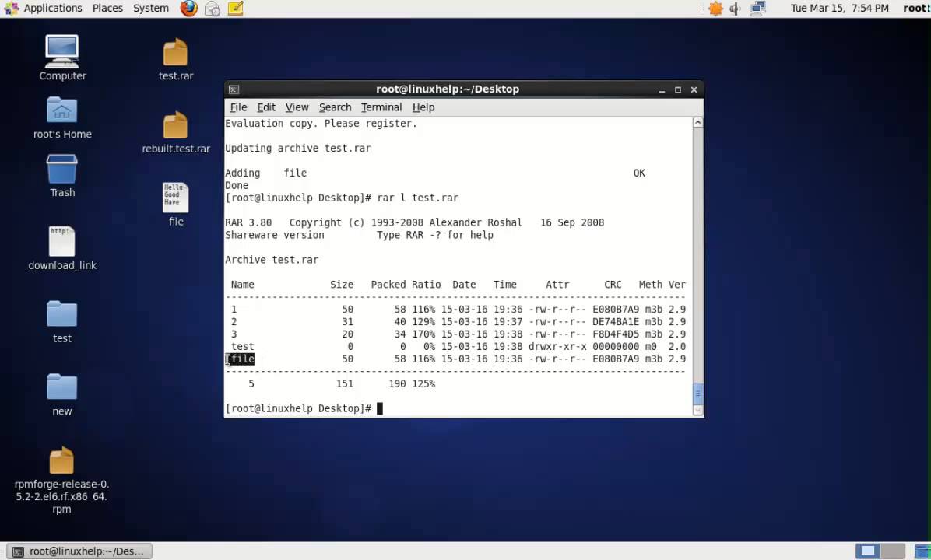Screen dimensions: 931x560
Task: Click the clock showing Tue Mar 15, 7:54 PM
Action: tap(839, 9)
